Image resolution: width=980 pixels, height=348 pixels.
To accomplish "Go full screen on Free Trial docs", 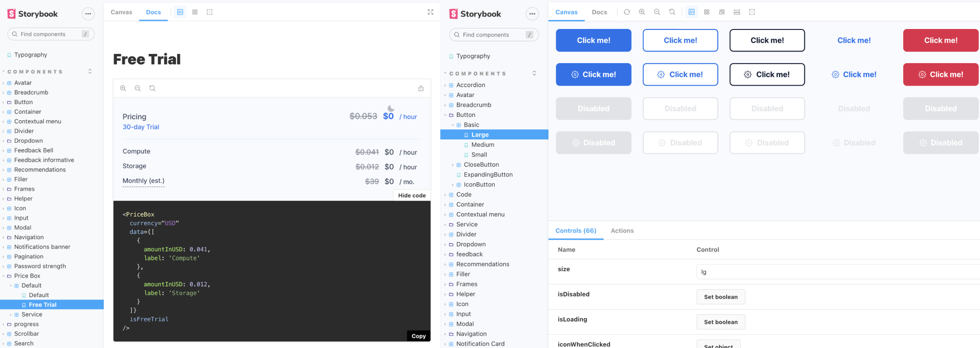I will click(430, 12).
